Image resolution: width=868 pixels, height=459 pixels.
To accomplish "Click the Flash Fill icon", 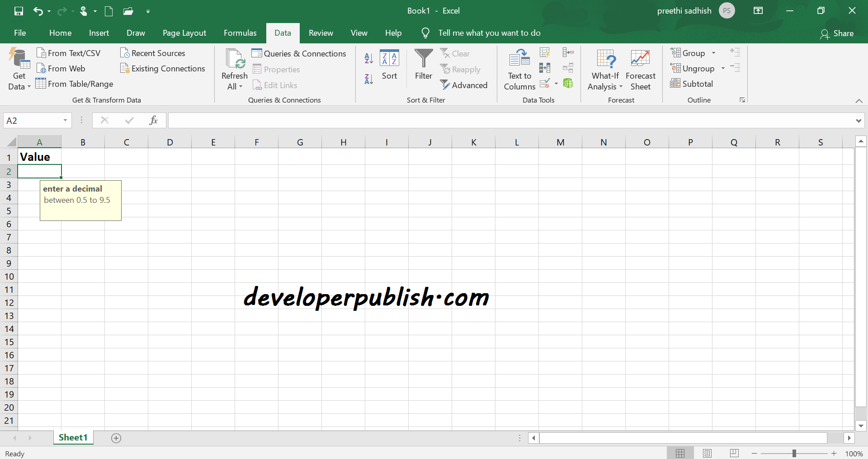I will pos(545,53).
